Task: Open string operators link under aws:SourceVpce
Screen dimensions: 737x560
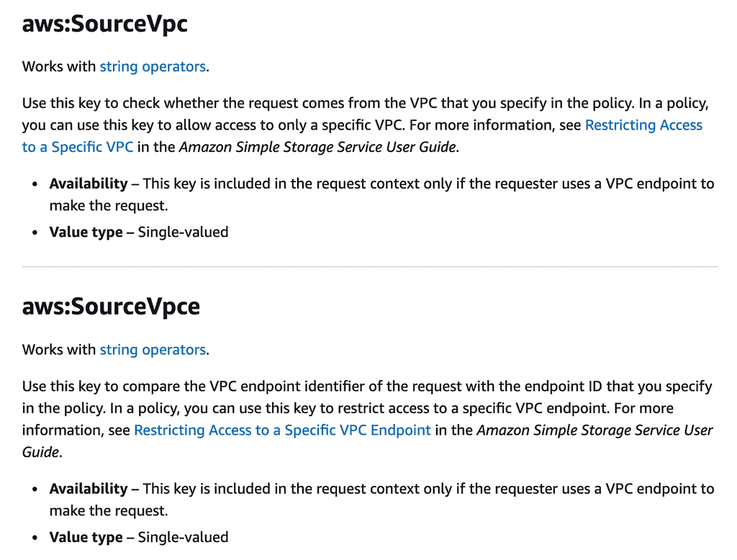Action: [x=153, y=350]
